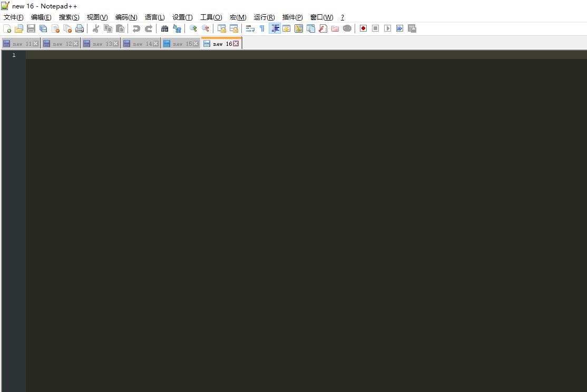587x392 pixels.
Task: Switch to the new 14 tab
Action: pyautogui.click(x=141, y=44)
